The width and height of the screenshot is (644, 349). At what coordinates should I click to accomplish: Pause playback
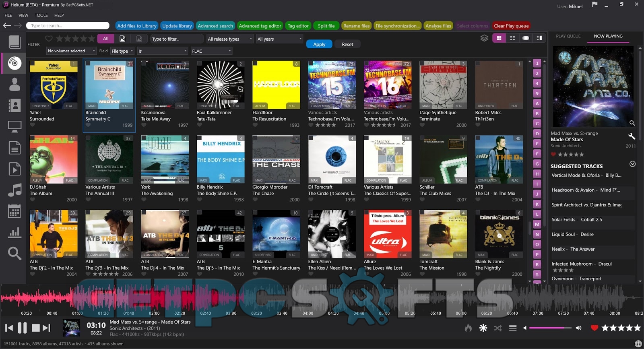(x=23, y=328)
